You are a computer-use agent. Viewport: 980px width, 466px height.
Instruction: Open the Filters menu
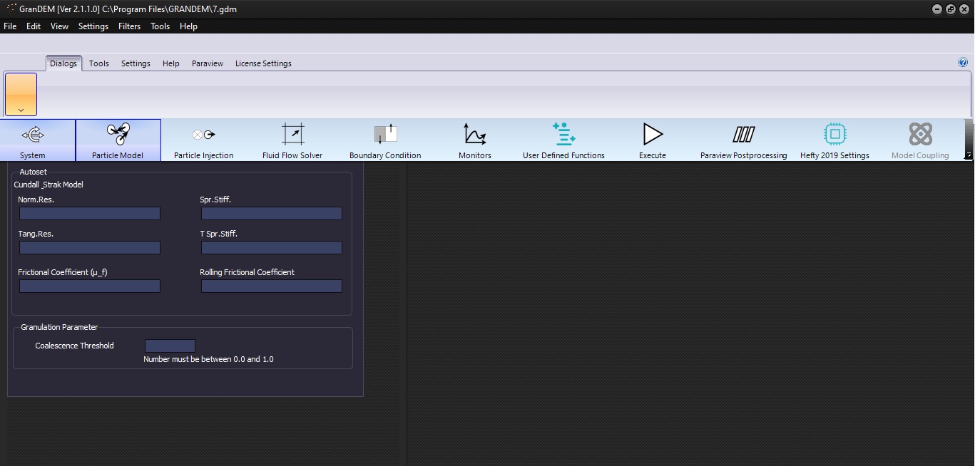(129, 26)
